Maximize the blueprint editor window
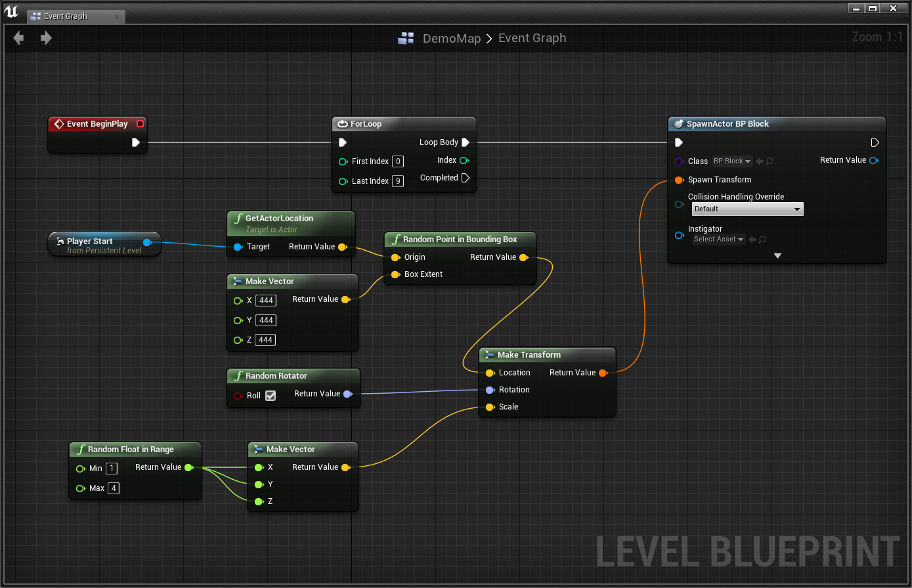Viewport: 912px width, 588px height. click(x=872, y=8)
